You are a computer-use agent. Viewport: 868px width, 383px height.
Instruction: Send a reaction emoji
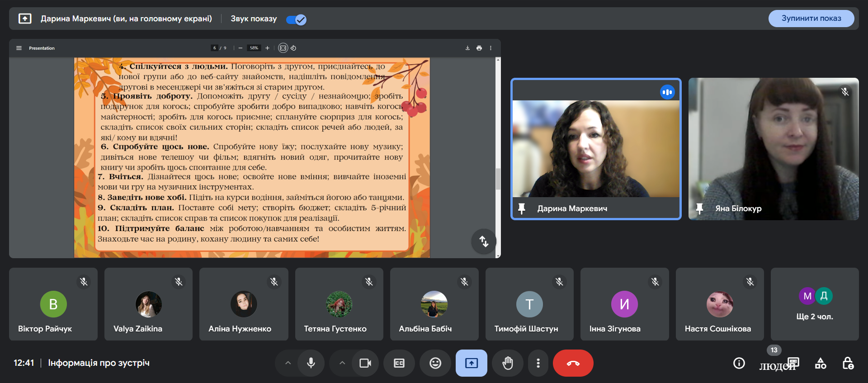[x=435, y=363]
